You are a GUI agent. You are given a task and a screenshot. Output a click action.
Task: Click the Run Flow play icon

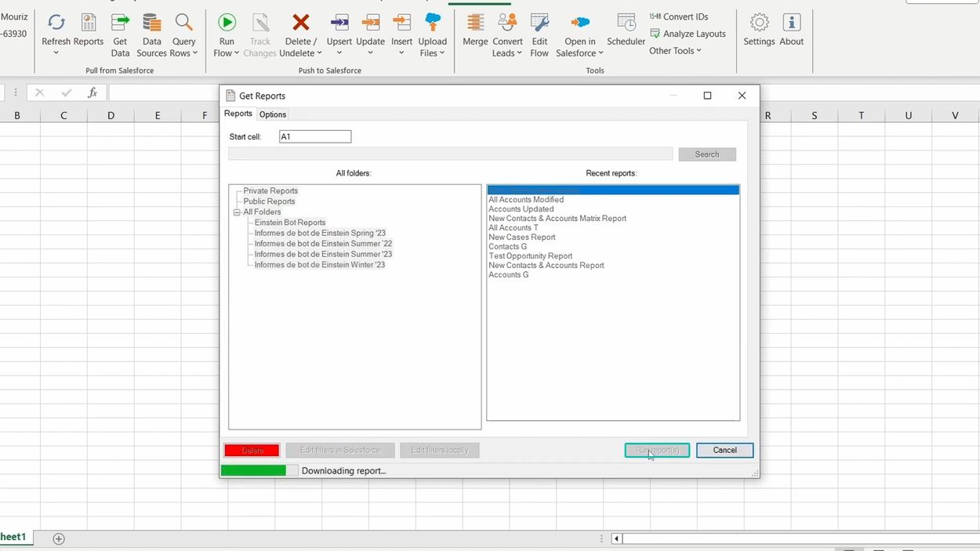coord(227,22)
